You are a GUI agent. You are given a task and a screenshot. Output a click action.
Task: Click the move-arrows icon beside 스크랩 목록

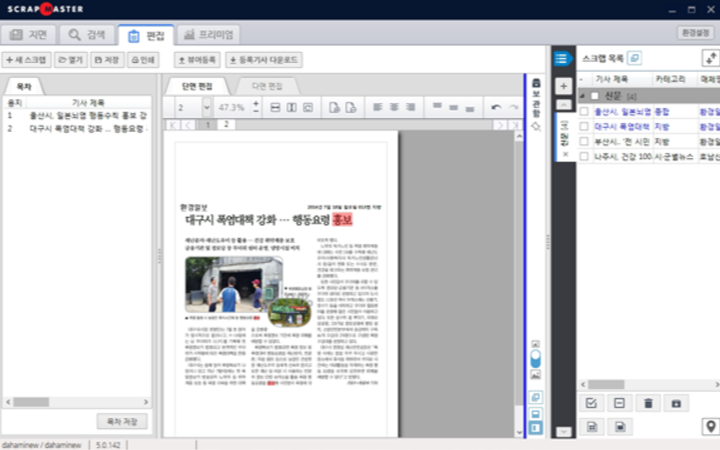(711, 58)
